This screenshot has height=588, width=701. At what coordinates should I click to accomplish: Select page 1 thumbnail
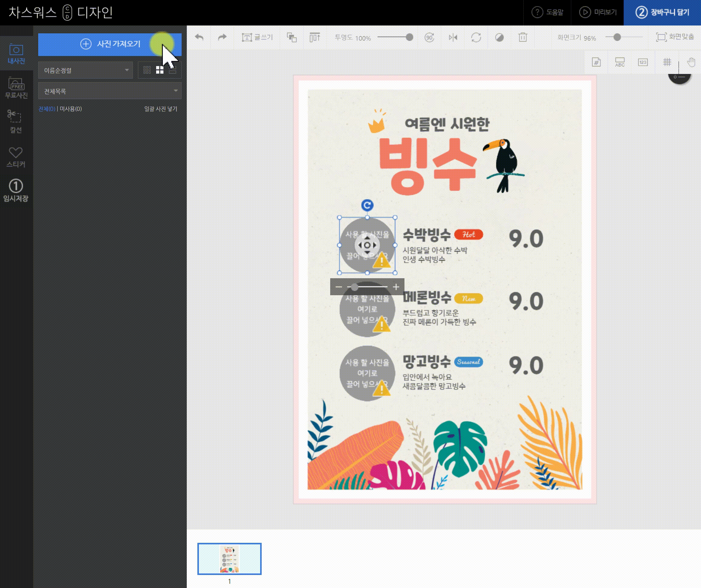(229, 559)
